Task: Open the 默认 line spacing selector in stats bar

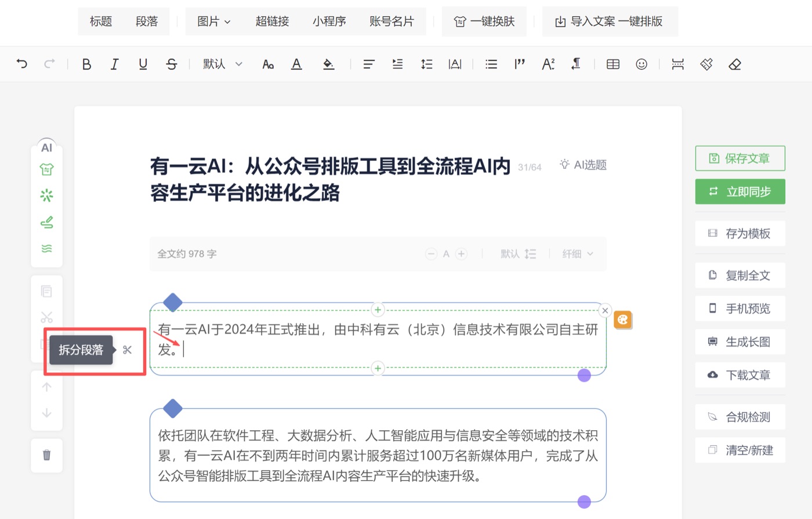Action: coord(518,254)
